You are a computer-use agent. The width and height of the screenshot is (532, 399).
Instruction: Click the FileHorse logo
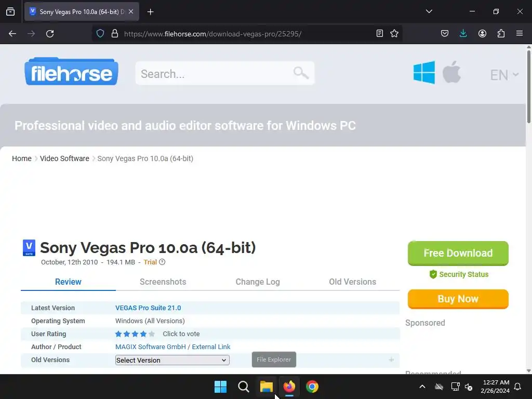[71, 71]
